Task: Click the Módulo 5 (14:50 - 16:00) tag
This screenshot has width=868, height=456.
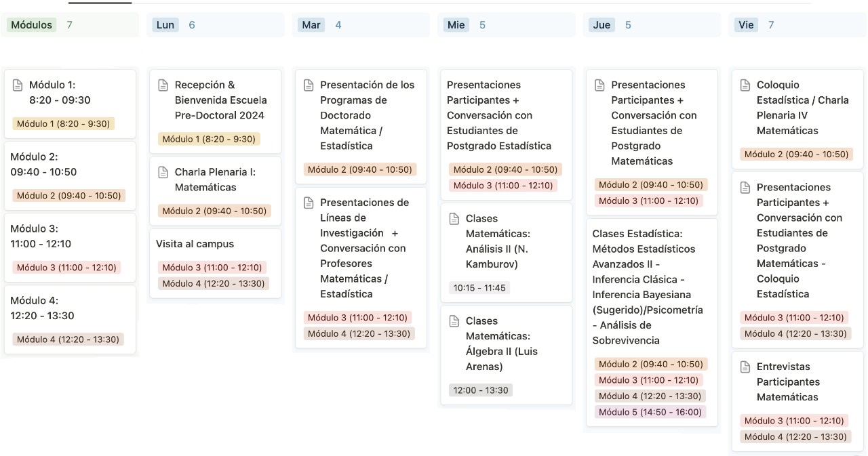Action: [650, 412]
